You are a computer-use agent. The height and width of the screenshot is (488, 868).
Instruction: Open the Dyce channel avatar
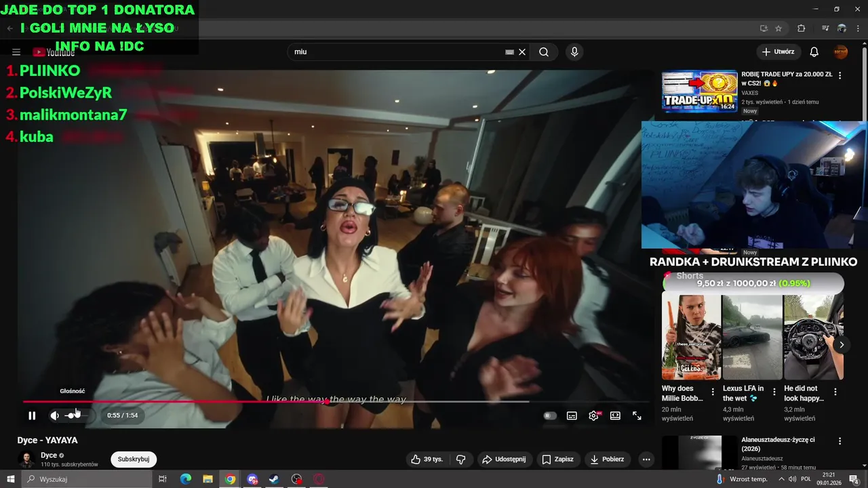[x=26, y=460]
